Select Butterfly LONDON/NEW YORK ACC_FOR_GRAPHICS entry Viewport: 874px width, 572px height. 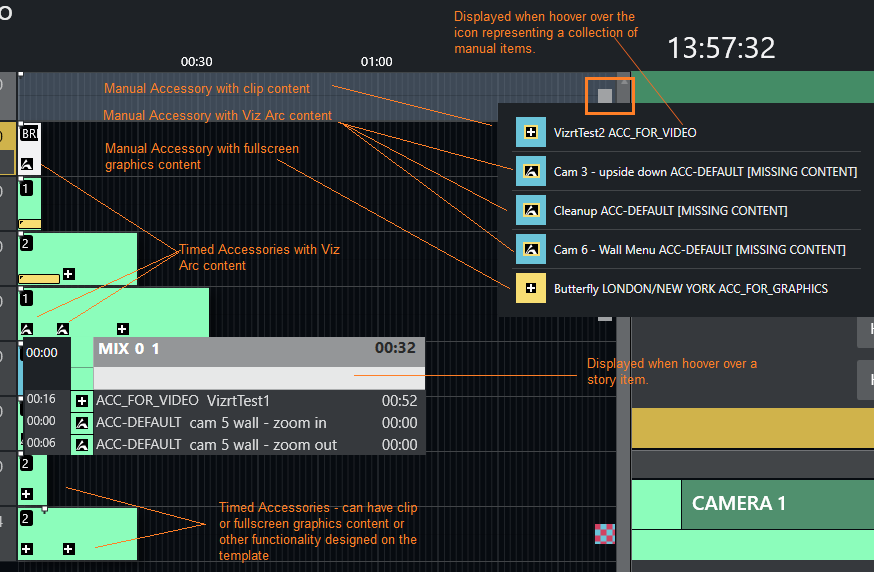690,288
